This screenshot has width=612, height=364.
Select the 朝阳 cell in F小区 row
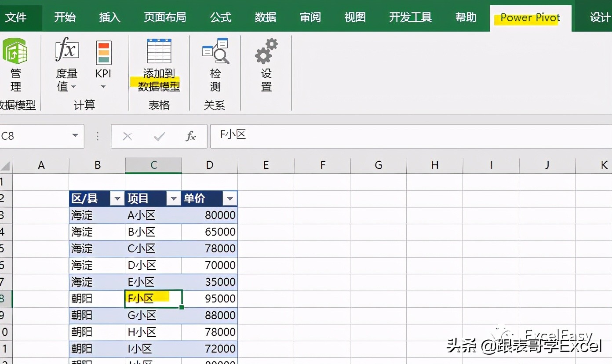(x=97, y=299)
